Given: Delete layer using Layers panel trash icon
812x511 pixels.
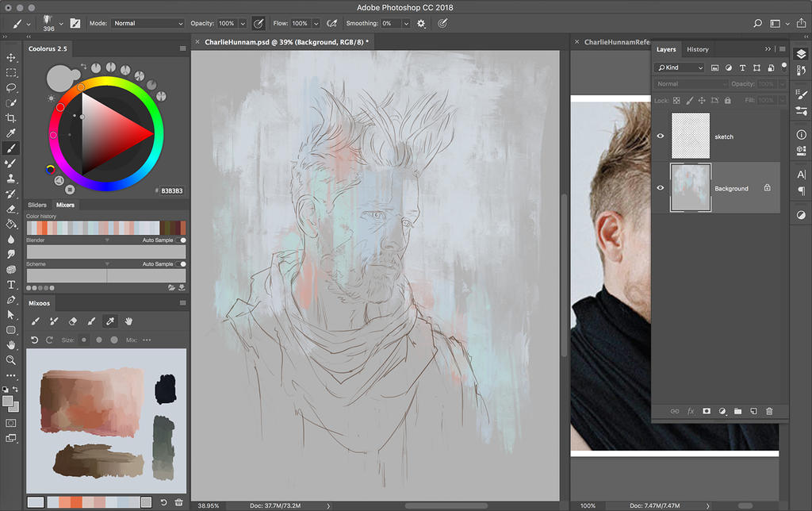Looking at the screenshot, I should 769,412.
